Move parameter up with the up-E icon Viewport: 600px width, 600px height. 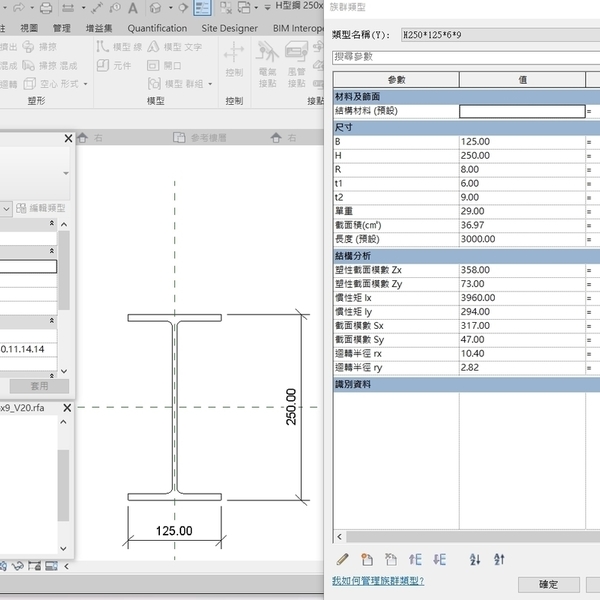[417, 559]
